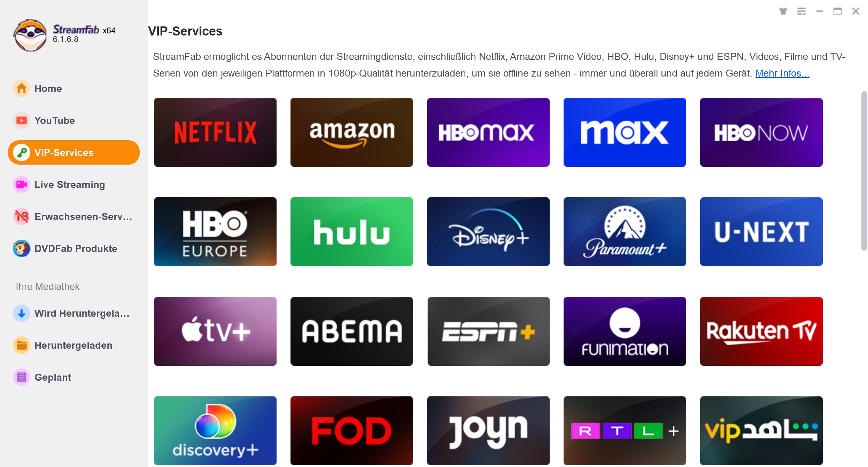
Task: Select Apple TV+ service
Action: click(215, 331)
